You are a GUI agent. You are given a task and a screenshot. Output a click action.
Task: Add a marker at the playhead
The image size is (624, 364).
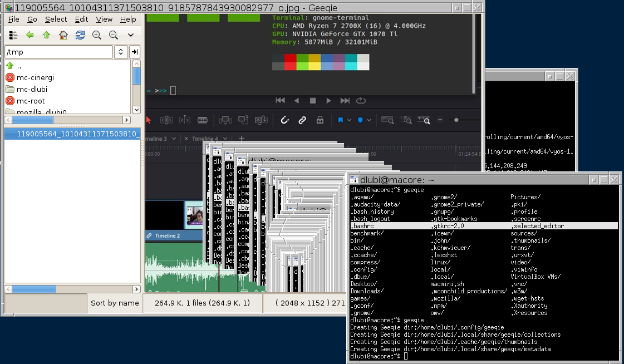click(x=360, y=120)
